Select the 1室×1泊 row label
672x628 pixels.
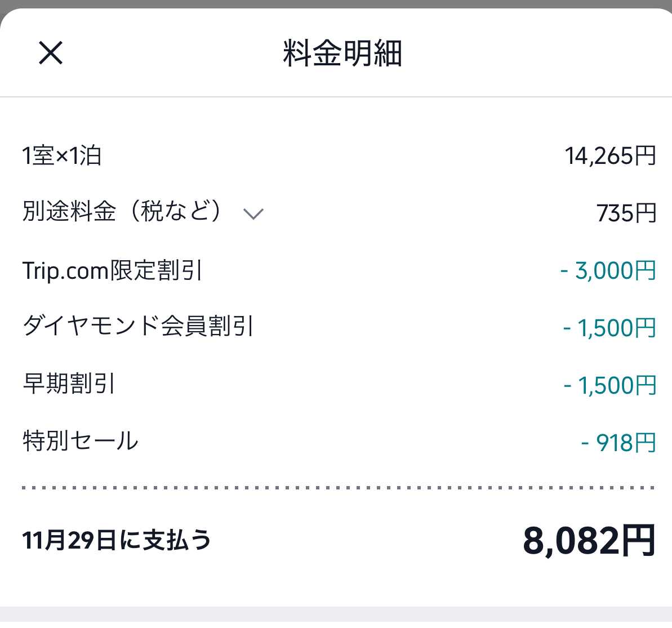coord(61,155)
